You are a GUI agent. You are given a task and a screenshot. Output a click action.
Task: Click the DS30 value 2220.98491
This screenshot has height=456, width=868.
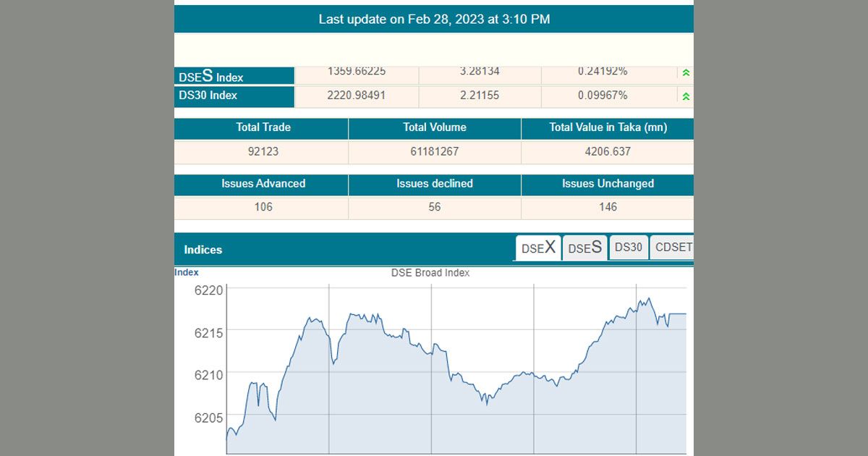tap(357, 96)
